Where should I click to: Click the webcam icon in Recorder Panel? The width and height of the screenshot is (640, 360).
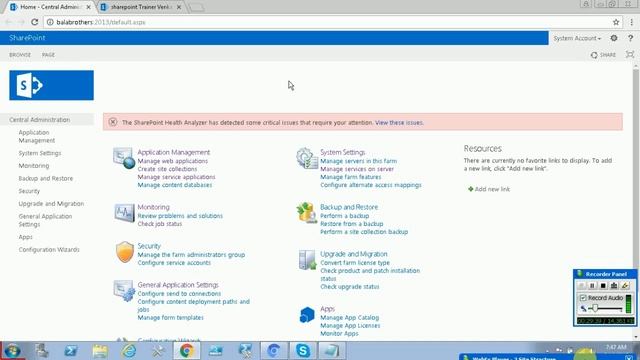[x=613, y=286]
